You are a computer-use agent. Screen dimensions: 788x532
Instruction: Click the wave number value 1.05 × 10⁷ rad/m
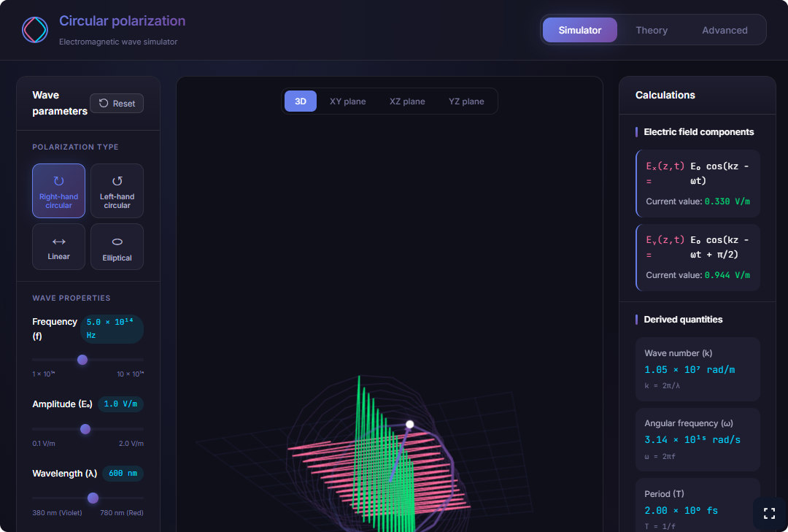point(689,369)
